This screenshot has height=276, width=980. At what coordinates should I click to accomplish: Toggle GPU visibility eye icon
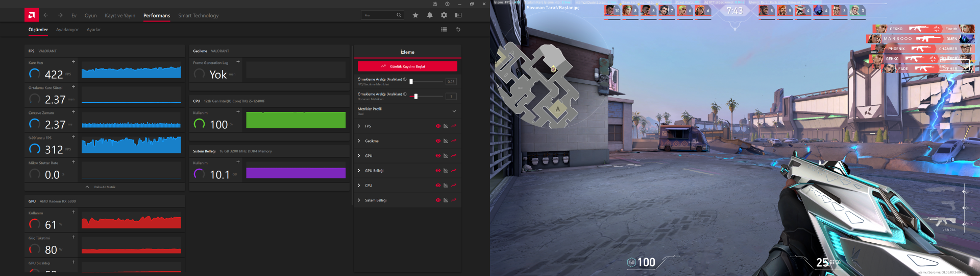pos(438,156)
